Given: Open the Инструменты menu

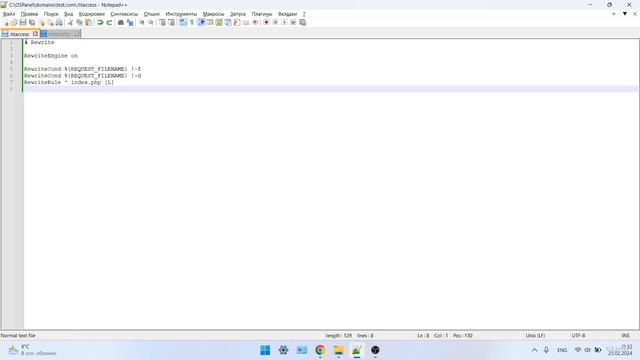Looking at the screenshot, I should pyautogui.click(x=181, y=14).
